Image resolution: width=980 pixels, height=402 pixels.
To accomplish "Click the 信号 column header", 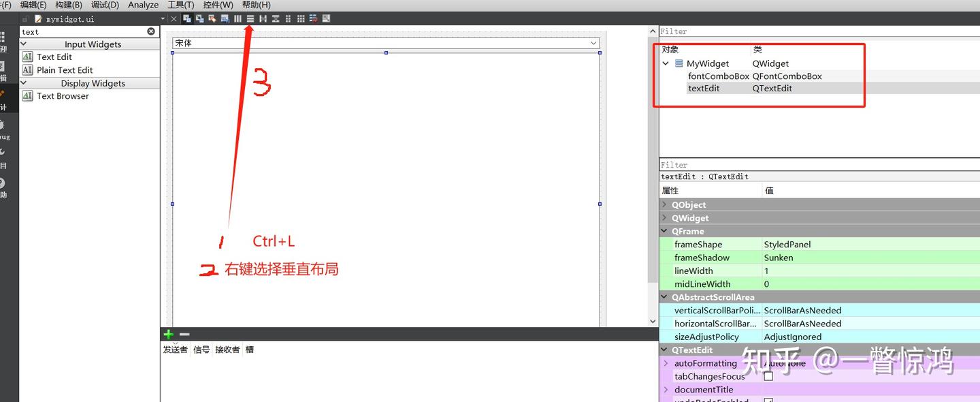I will pyautogui.click(x=201, y=350).
